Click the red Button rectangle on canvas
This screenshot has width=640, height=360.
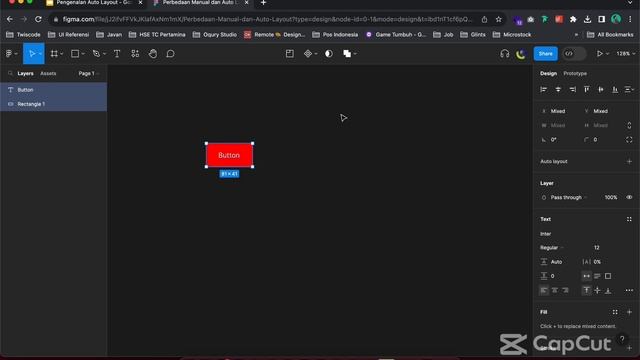229,155
